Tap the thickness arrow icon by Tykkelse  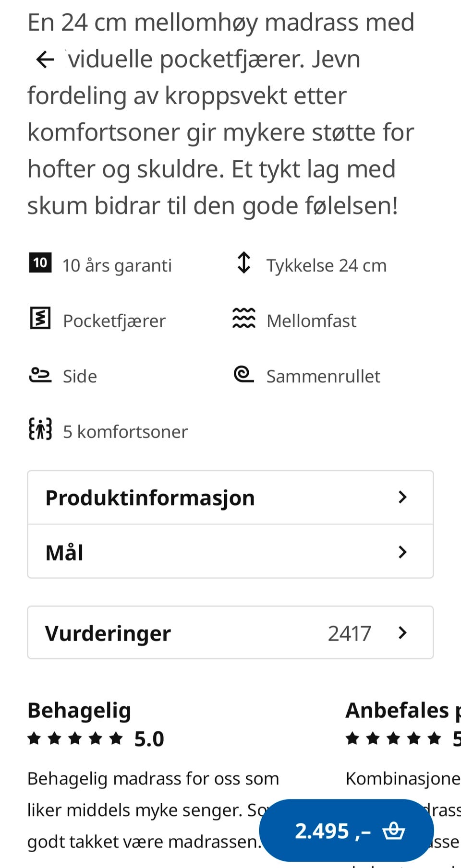[x=244, y=263]
